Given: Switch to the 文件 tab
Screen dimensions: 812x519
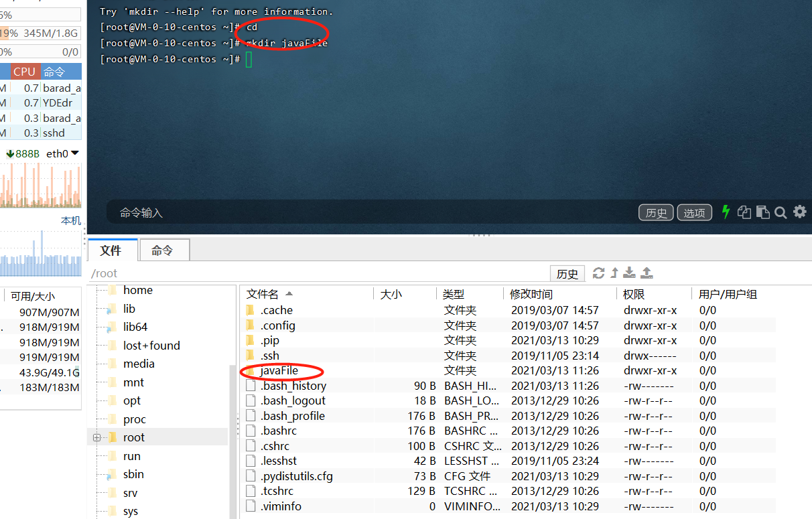Looking at the screenshot, I should [x=111, y=250].
